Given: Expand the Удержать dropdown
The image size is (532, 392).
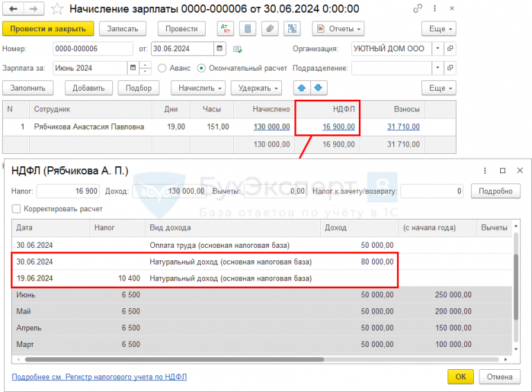Looking at the screenshot, I should point(256,88).
